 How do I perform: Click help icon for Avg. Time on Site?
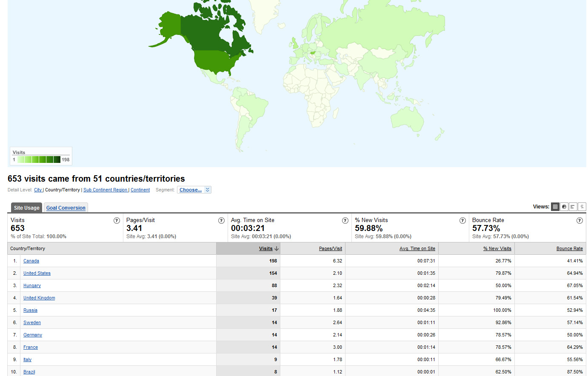345,220
